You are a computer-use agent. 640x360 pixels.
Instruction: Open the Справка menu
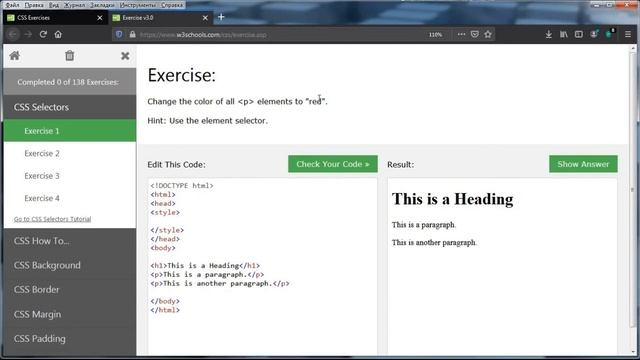(x=171, y=5)
